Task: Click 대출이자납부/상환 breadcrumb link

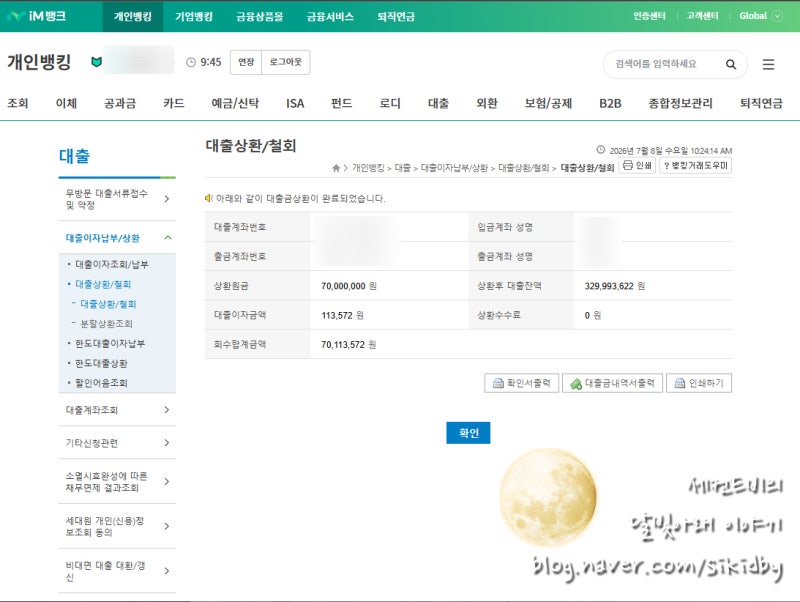Action: (454, 168)
